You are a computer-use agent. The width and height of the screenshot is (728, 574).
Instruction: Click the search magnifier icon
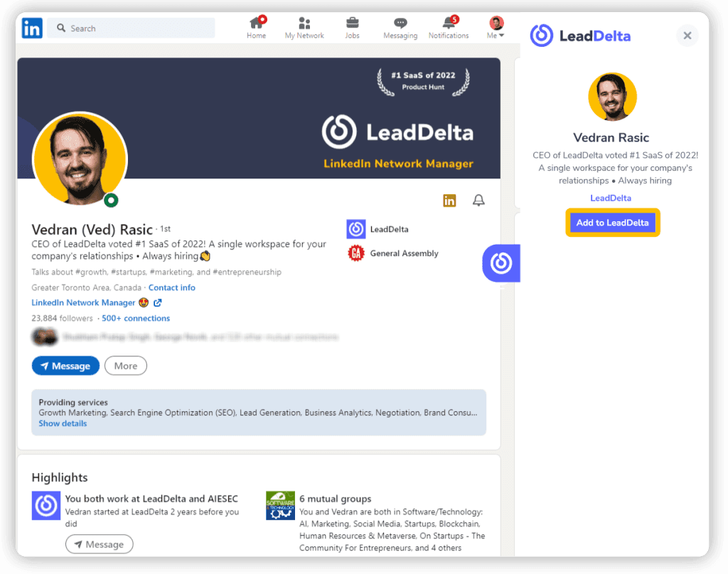[61, 28]
